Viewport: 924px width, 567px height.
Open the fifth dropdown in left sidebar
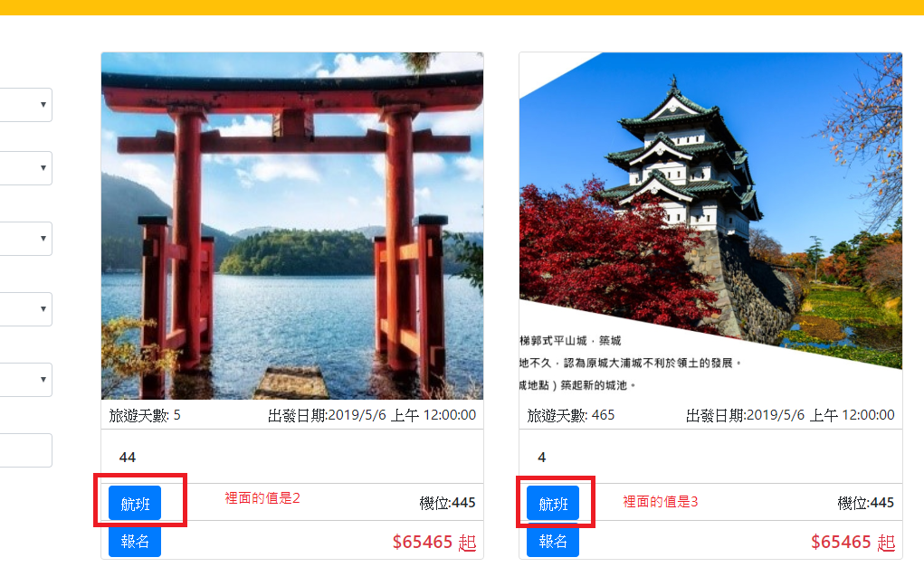[26, 380]
